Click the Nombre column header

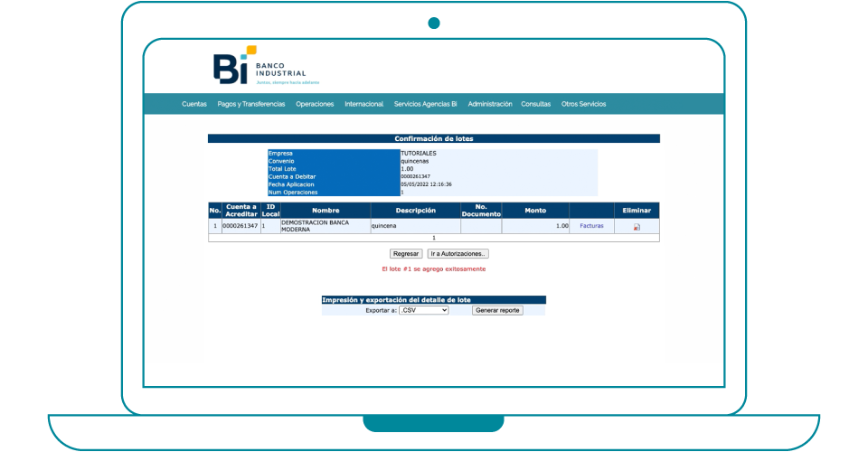tap(325, 211)
